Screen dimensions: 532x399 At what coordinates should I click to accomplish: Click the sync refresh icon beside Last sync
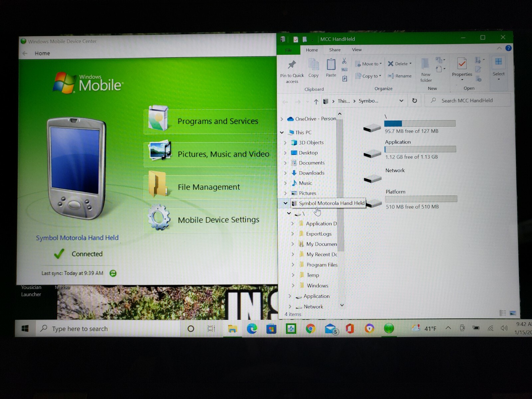[113, 273]
